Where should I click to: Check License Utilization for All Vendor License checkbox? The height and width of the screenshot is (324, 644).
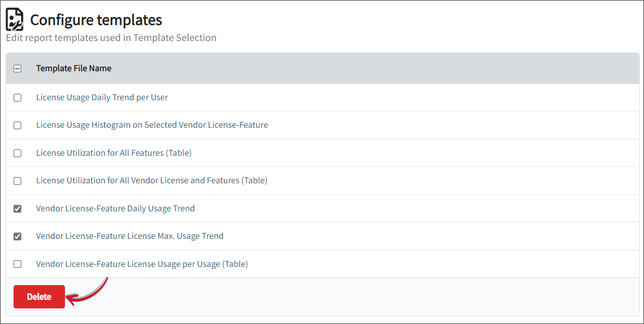pos(17,181)
